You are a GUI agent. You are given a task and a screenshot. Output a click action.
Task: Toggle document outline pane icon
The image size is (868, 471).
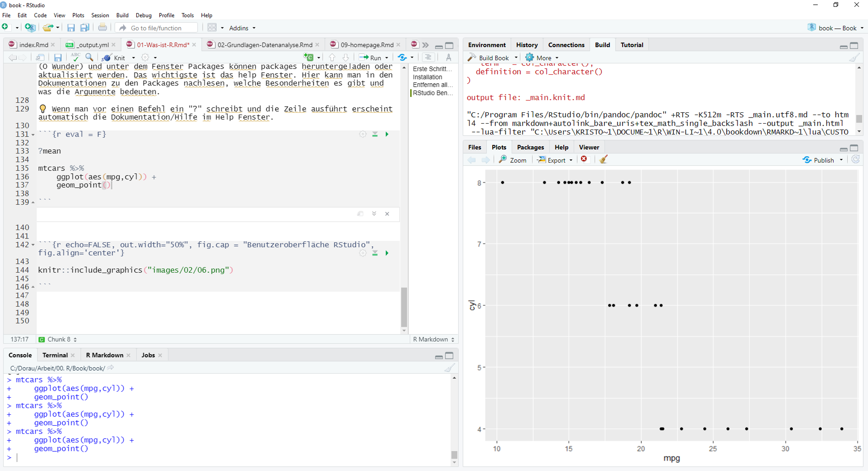point(428,57)
